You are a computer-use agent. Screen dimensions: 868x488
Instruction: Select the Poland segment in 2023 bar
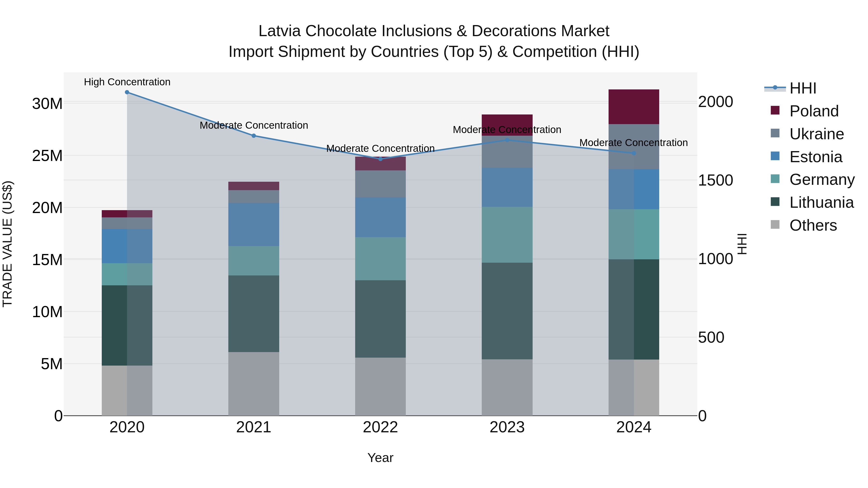pos(507,125)
